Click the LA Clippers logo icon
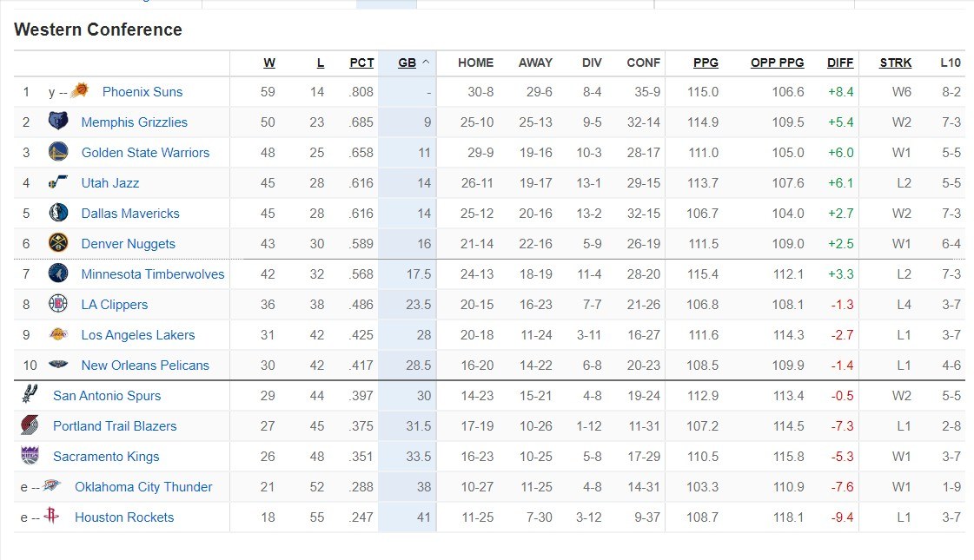This screenshot has height=560, width=974. pos(58,304)
